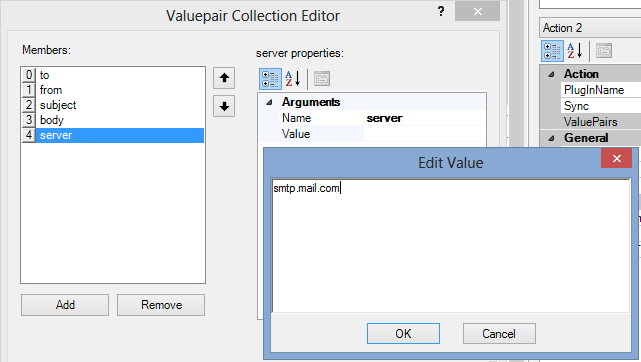Click the empty Value property field
The height and width of the screenshot is (362, 641).
click(424, 134)
